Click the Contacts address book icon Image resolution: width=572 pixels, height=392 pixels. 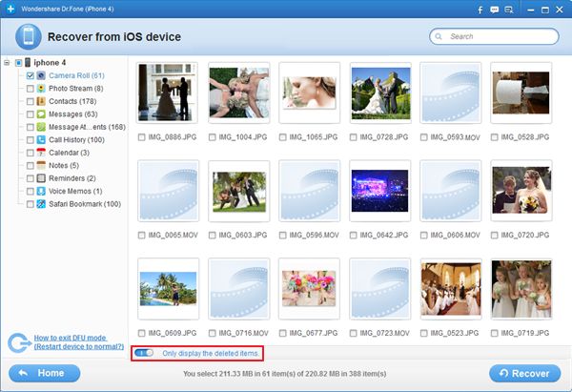[41, 101]
